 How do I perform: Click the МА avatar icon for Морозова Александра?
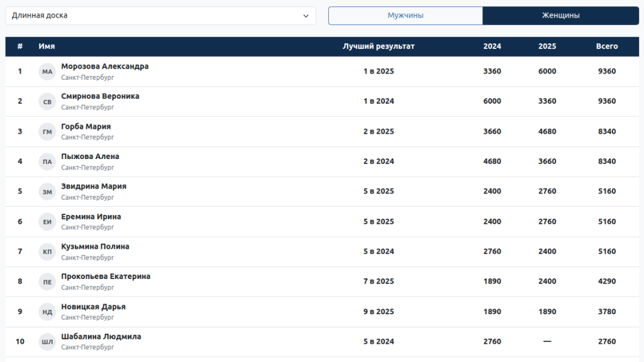click(47, 72)
